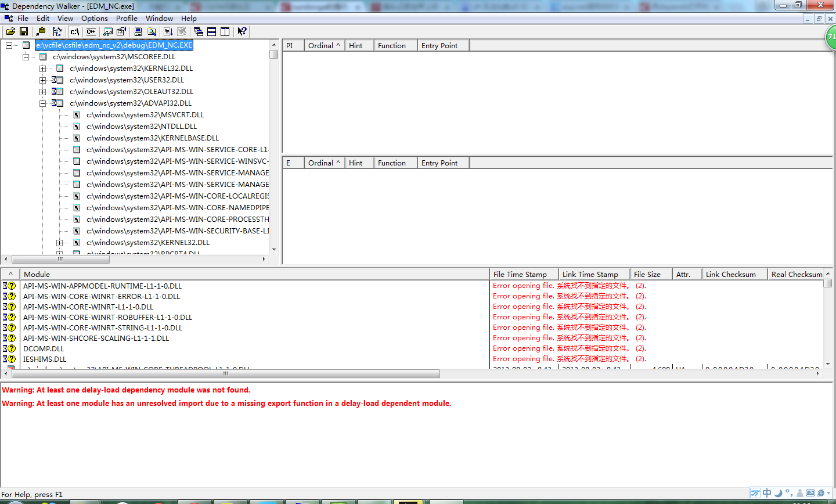Collapse the ADVAPI32.DLL tree node
Viewport: 836px width, 504px height.
tap(42, 103)
